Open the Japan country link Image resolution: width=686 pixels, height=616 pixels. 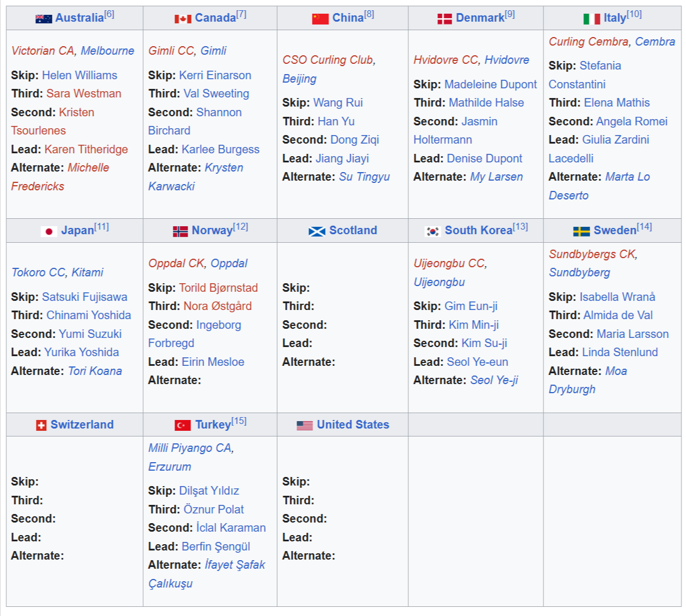78,231
